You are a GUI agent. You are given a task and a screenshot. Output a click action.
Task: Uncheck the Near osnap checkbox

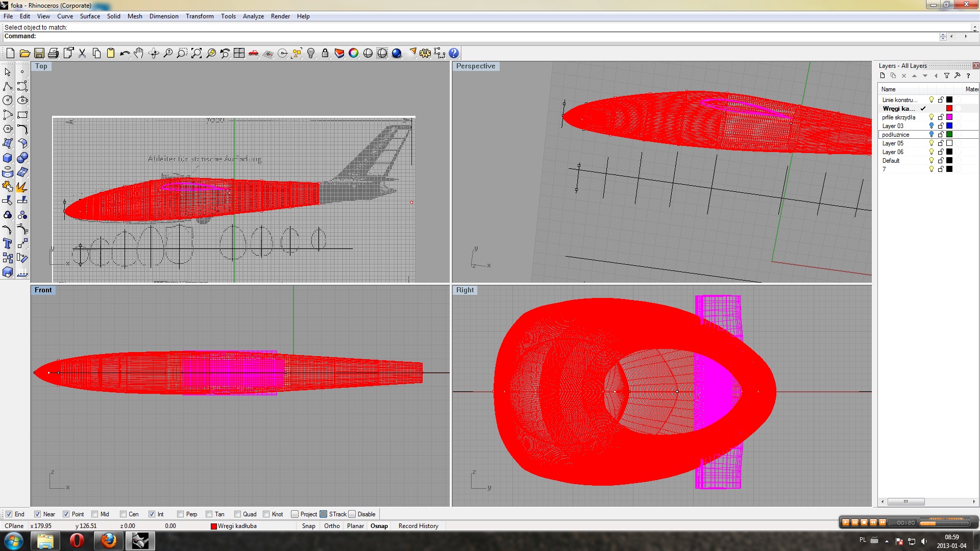point(38,514)
